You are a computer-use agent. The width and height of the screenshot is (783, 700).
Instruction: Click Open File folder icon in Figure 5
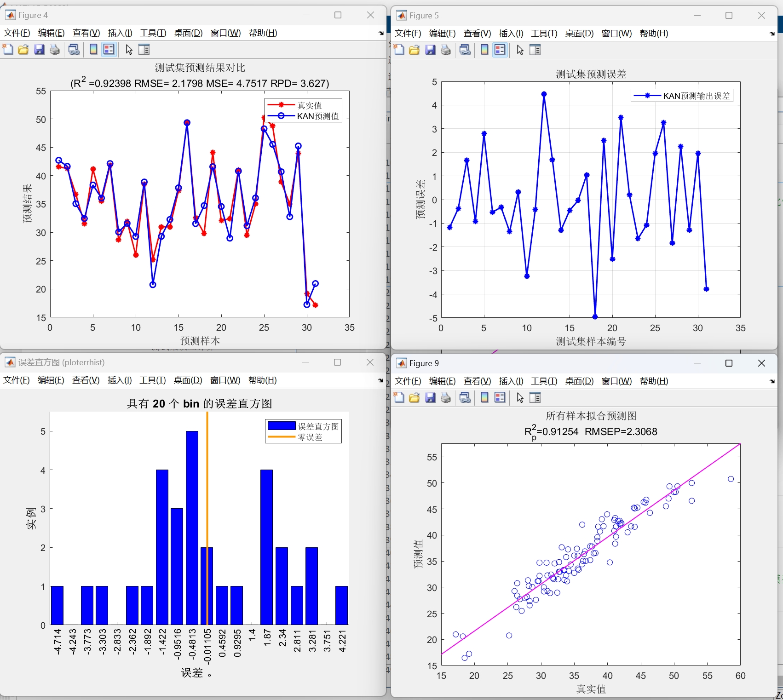click(x=414, y=50)
